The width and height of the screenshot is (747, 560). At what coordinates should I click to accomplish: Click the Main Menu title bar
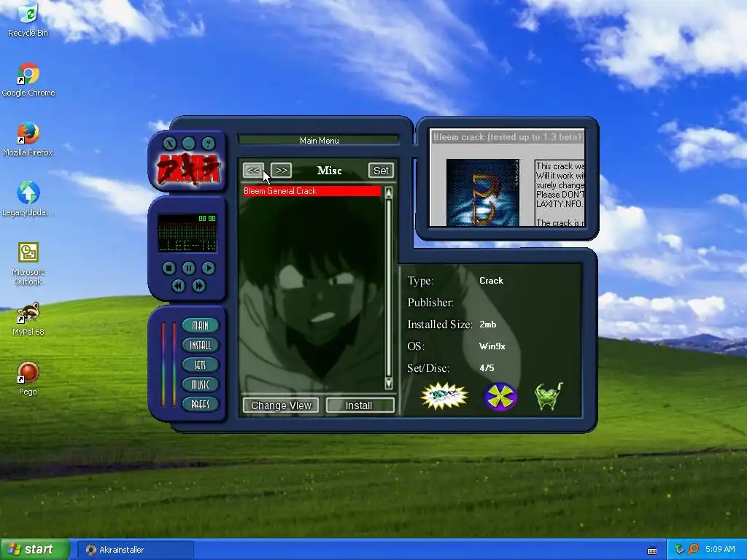point(319,141)
